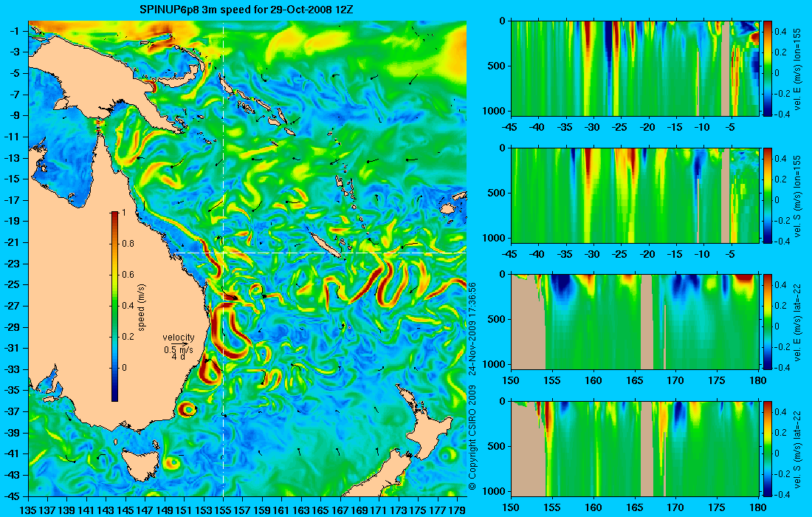Click longitude label '155' on map x-axis
This screenshot has height=517, width=812.
pos(223,510)
